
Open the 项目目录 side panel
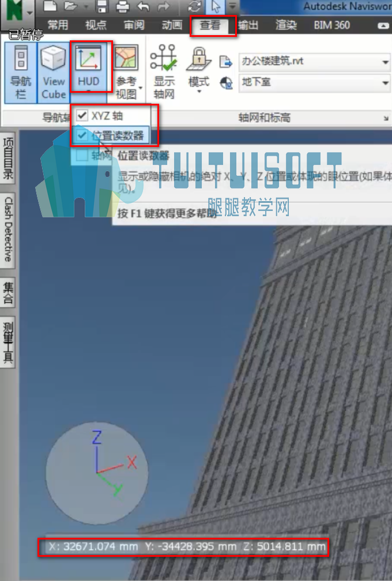coord(7,159)
